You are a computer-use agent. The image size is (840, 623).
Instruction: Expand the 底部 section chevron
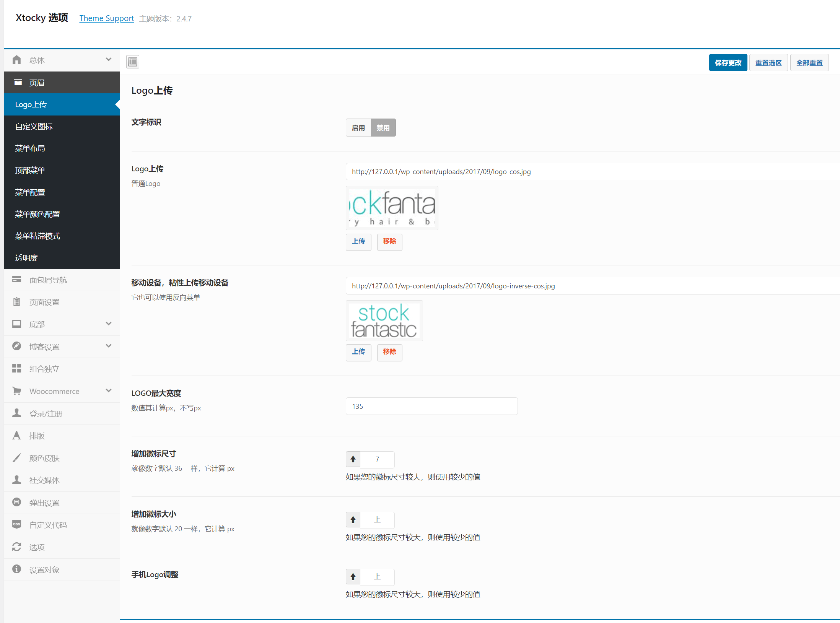(x=109, y=324)
